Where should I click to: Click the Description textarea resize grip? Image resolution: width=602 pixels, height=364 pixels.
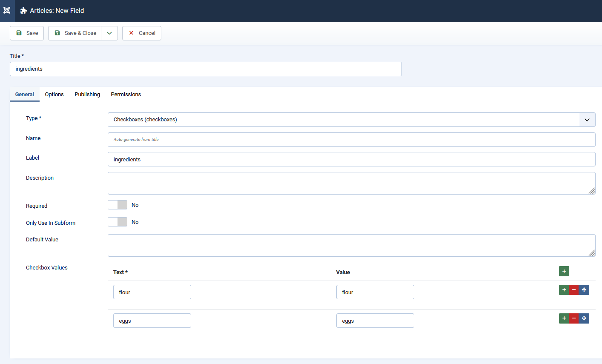click(592, 191)
